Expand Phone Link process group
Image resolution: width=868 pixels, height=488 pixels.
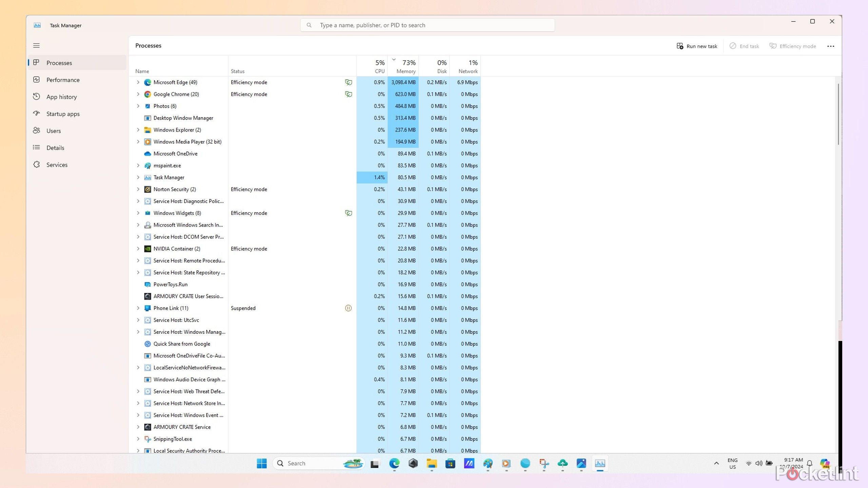[x=138, y=308]
